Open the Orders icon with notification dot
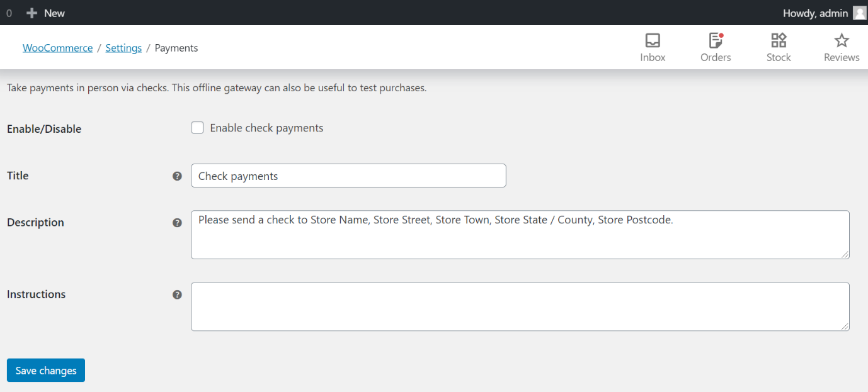This screenshot has width=868, height=392. 716,41
